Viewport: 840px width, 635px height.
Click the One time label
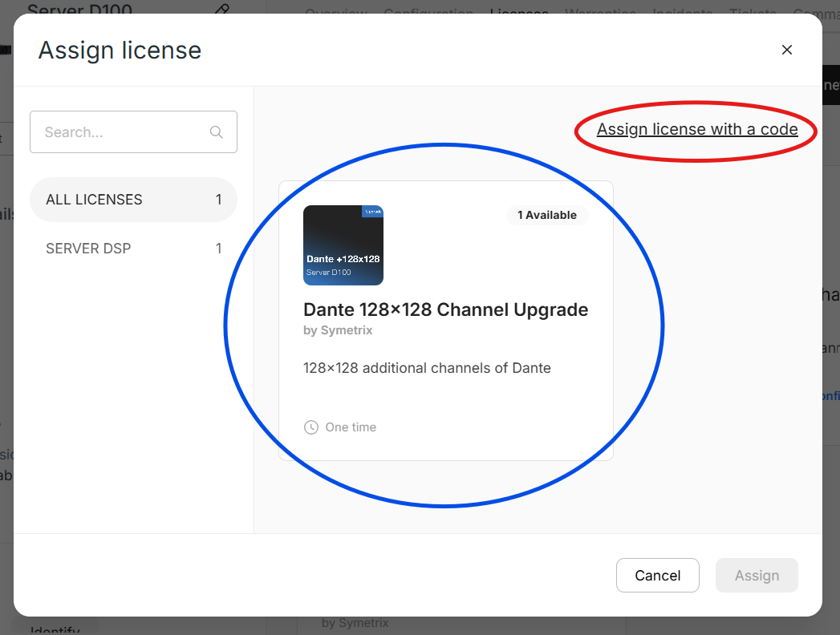pyautogui.click(x=351, y=427)
